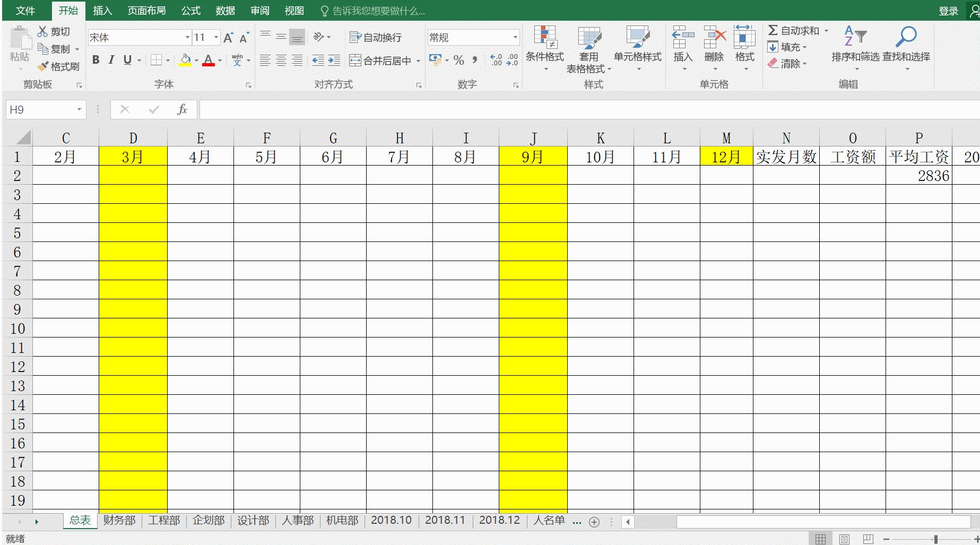This screenshot has height=545, width=980.
Task: Open the font size dropdown
Action: coord(216,37)
